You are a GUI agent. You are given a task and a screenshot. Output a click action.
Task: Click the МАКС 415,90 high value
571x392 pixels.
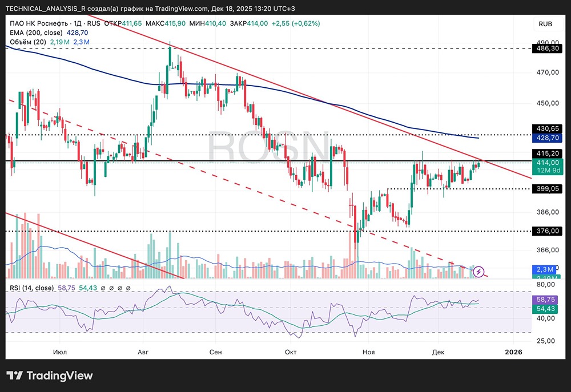(166, 23)
